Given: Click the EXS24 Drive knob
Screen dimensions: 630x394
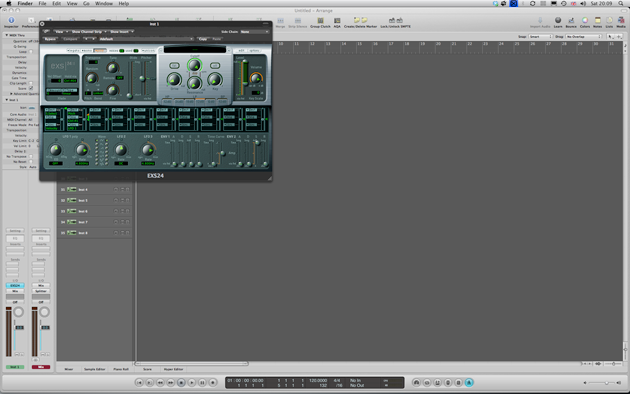Looking at the screenshot, I should (174, 80).
